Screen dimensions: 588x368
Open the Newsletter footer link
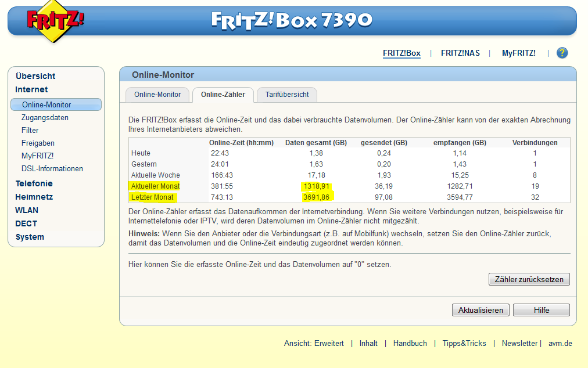pos(519,343)
